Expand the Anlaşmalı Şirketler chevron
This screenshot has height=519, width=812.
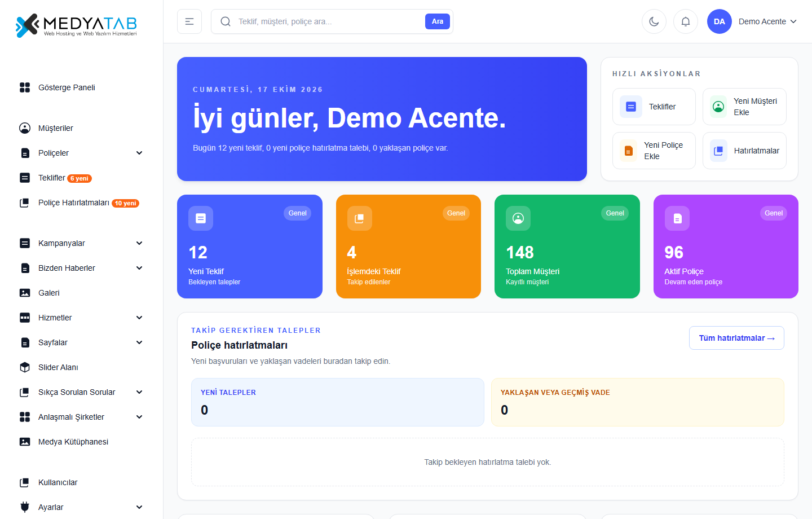[x=139, y=417]
